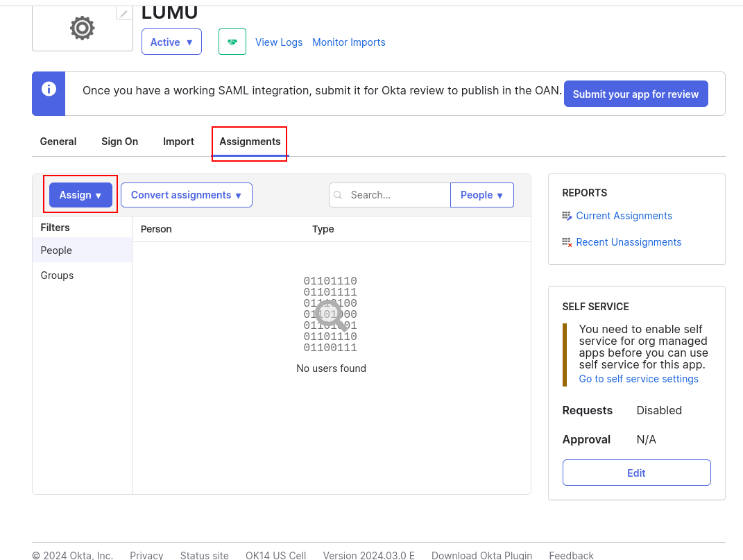Screen dimensions: 743x560
Task: Click the blue info icon in banner
Action: coord(49,89)
